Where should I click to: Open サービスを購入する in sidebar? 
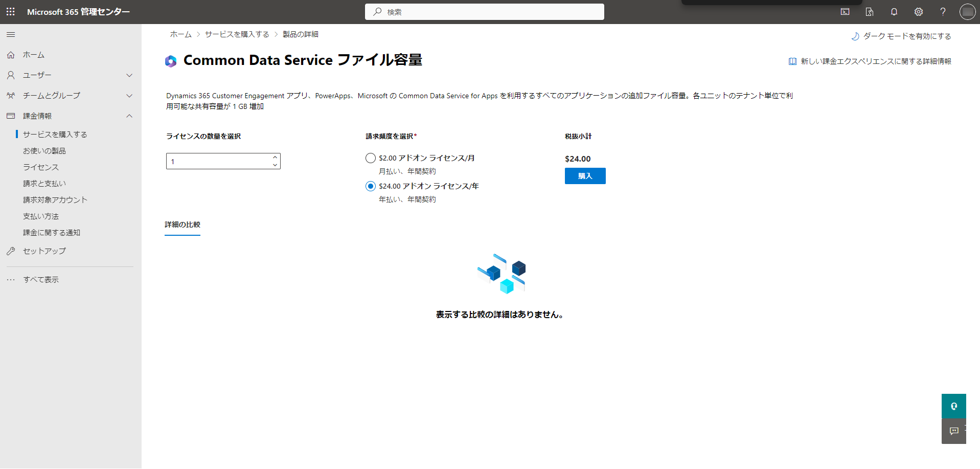coord(55,135)
